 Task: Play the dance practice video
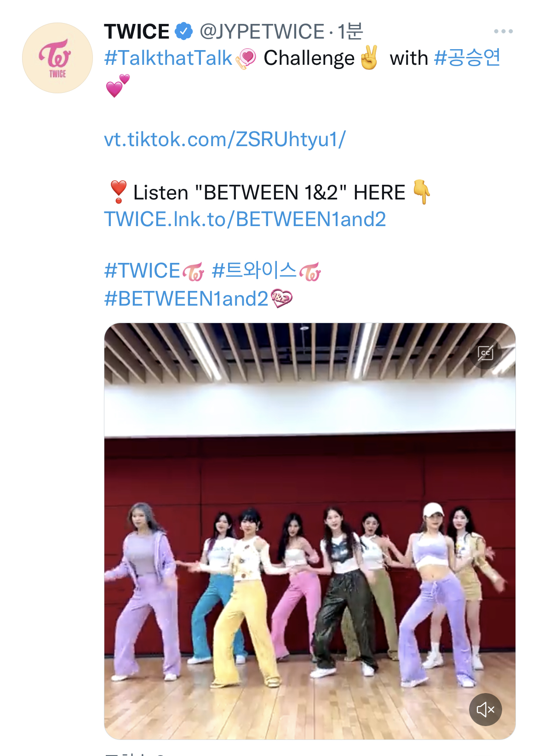(310, 531)
